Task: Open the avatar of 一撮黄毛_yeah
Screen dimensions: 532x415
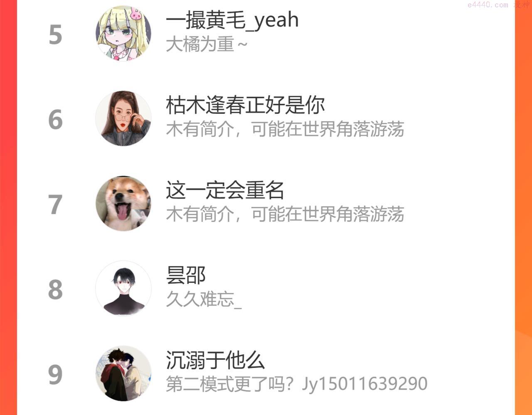Action: [123, 33]
